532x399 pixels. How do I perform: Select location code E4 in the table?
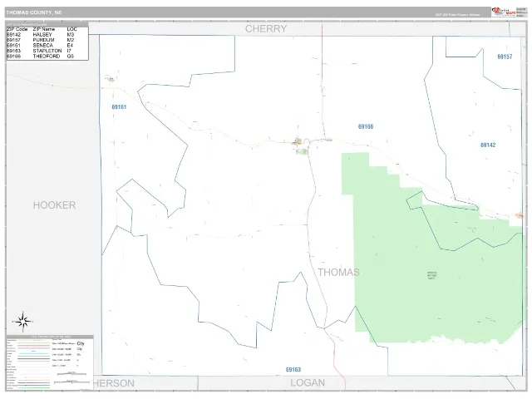pos(70,46)
